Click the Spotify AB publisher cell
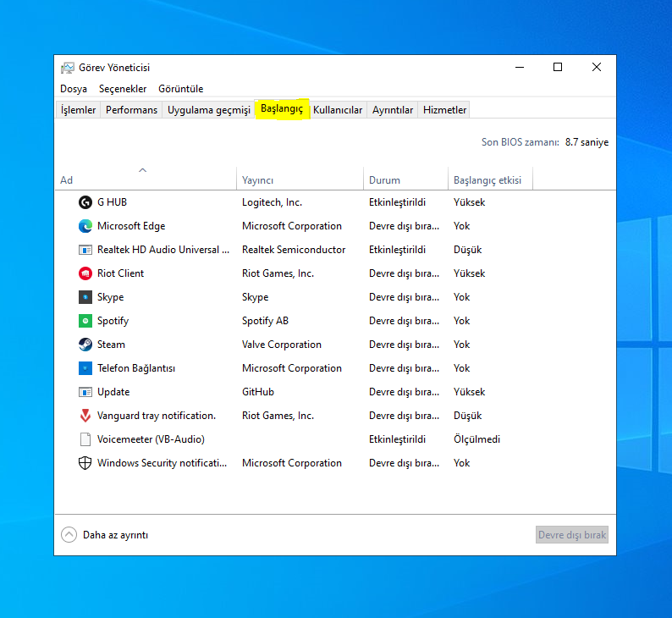 click(x=265, y=321)
